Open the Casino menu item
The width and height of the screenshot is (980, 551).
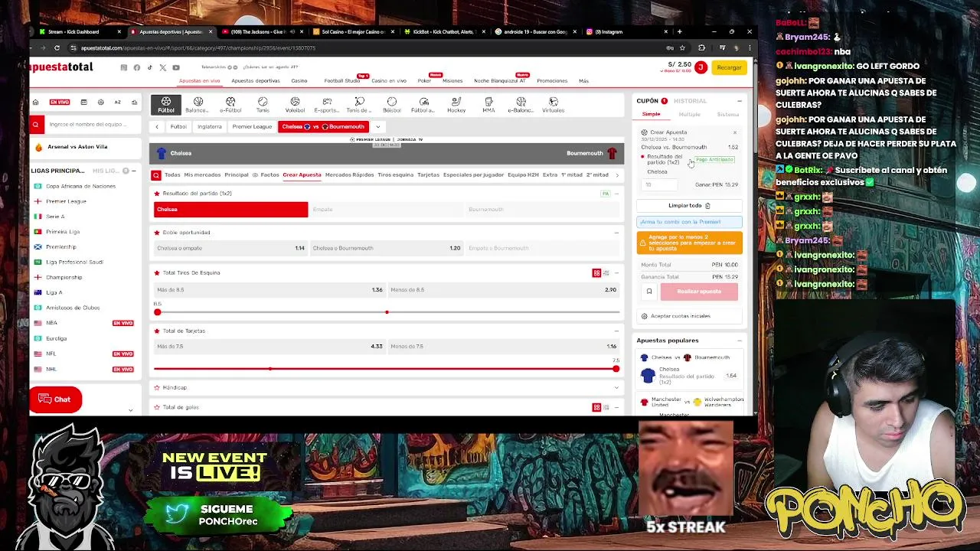[x=299, y=80]
